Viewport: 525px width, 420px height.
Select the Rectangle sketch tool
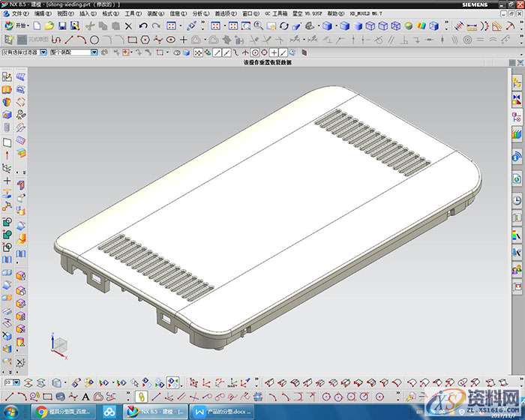(x=133, y=39)
